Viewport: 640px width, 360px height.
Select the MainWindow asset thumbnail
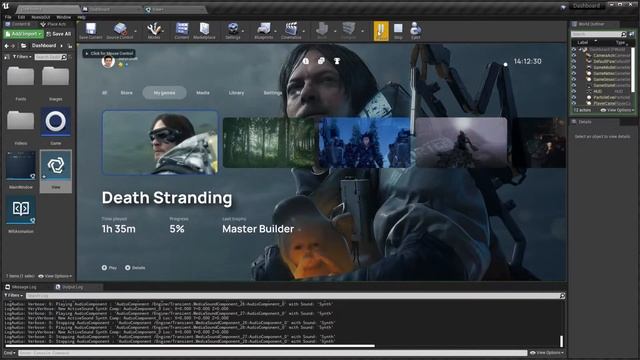[21, 165]
